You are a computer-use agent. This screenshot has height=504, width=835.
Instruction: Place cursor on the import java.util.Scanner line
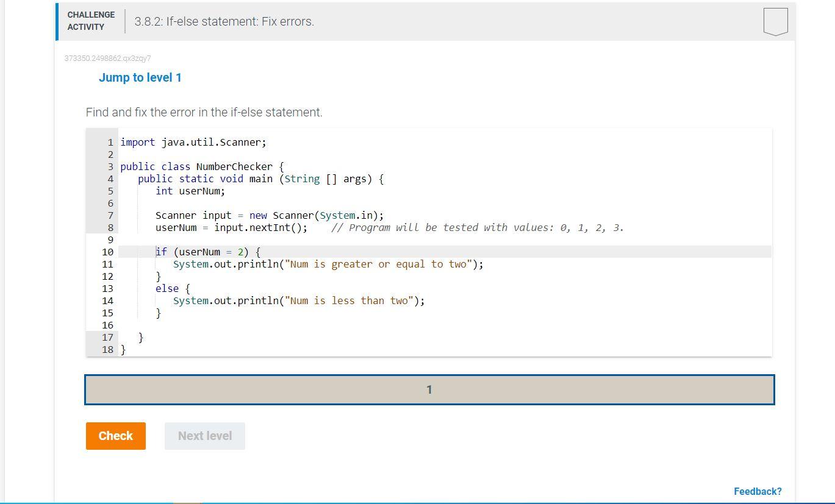[x=192, y=142]
